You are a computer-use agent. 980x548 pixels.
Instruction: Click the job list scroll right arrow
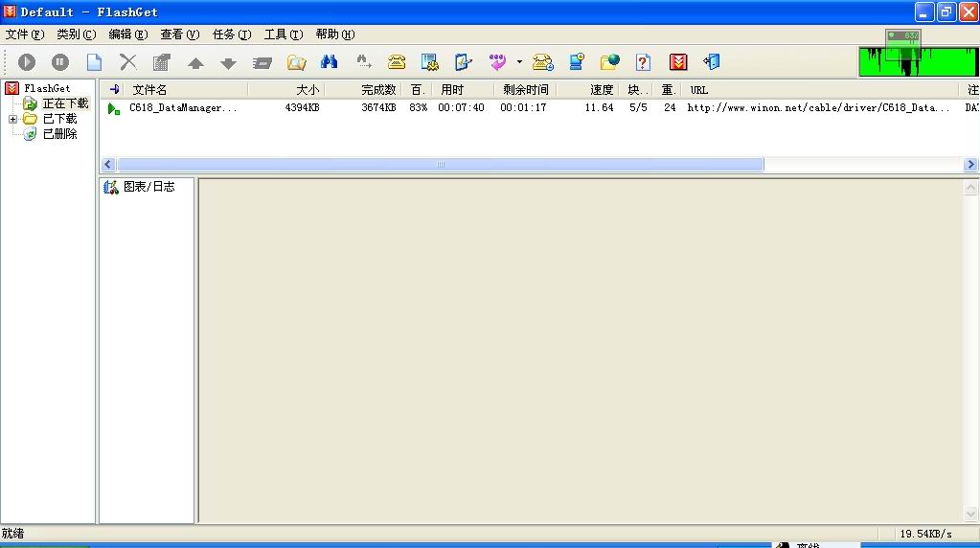[x=970, y=165]
